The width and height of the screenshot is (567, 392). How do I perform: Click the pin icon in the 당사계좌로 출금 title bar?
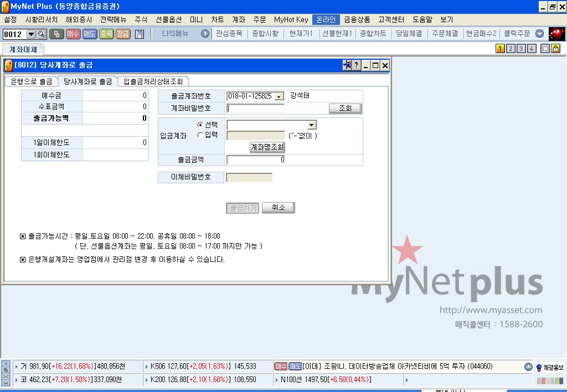pyautogui.click(x=347, y=65)
